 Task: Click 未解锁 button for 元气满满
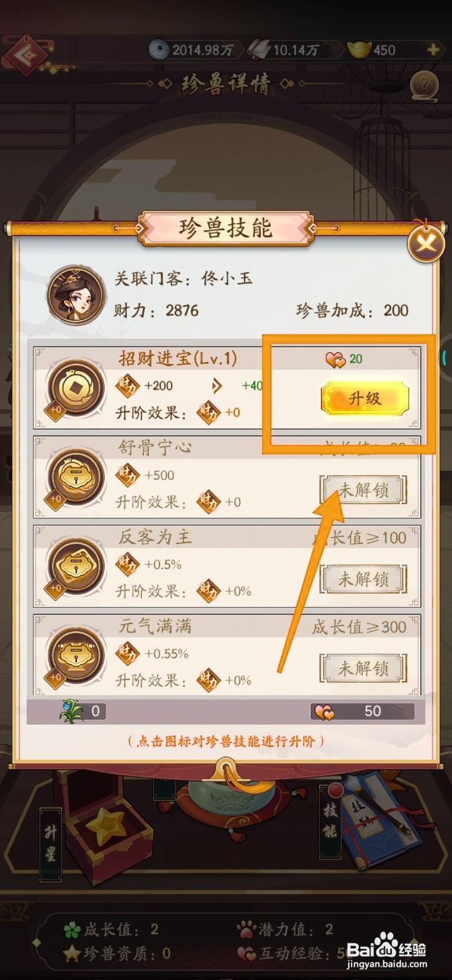click(364, 668)
